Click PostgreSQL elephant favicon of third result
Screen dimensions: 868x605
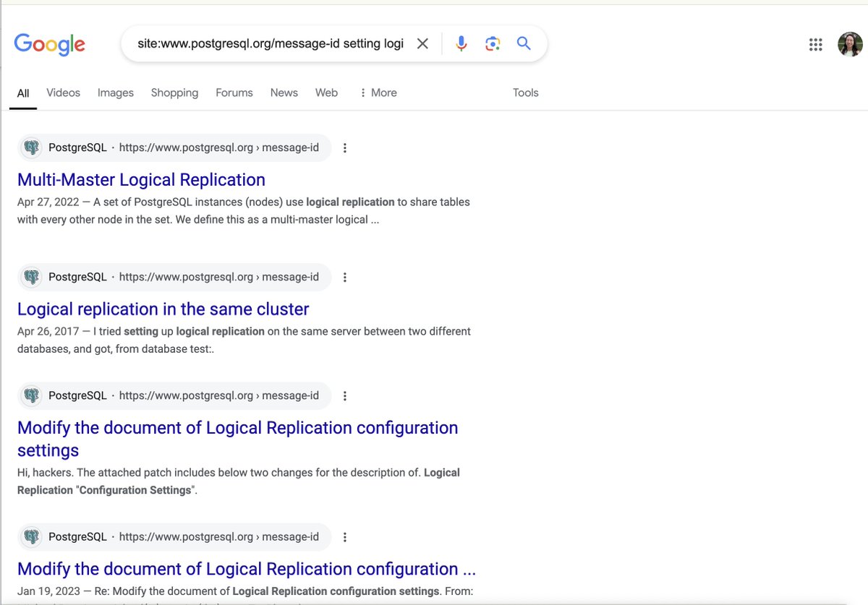(x=31, y=396)
